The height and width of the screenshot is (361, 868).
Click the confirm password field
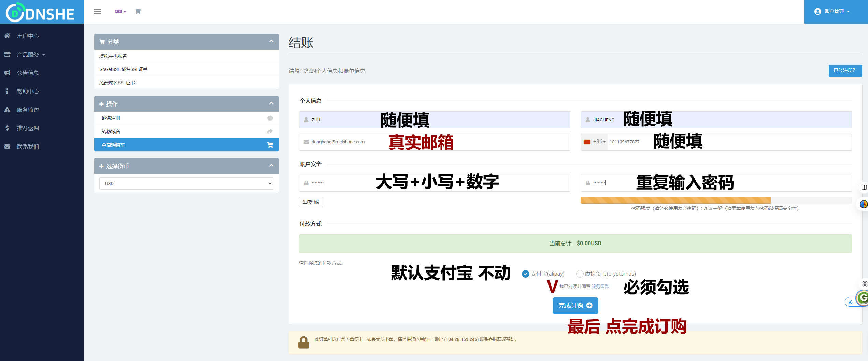[x=716, y=183]
